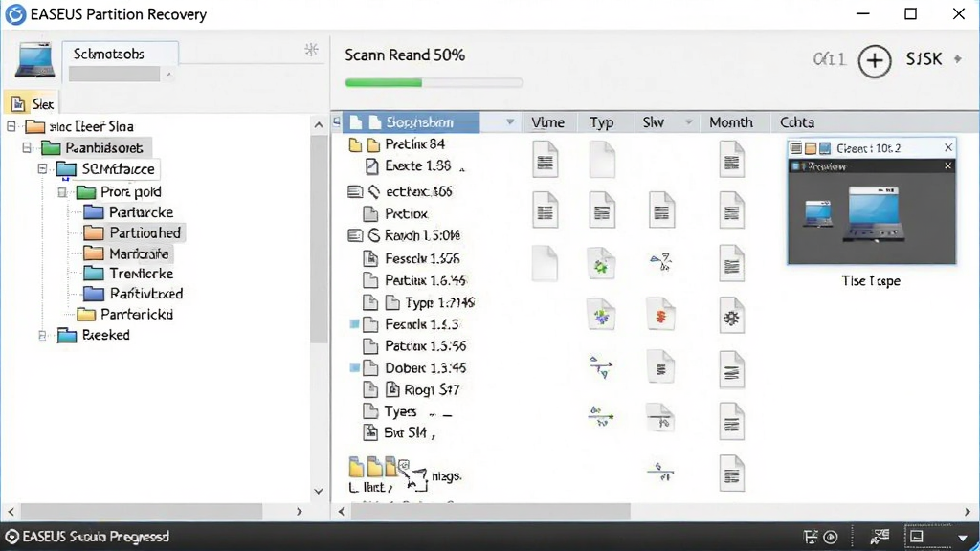Click the Typ column header
The width and height of the screenshot is (980, 551).
[602, 122]
